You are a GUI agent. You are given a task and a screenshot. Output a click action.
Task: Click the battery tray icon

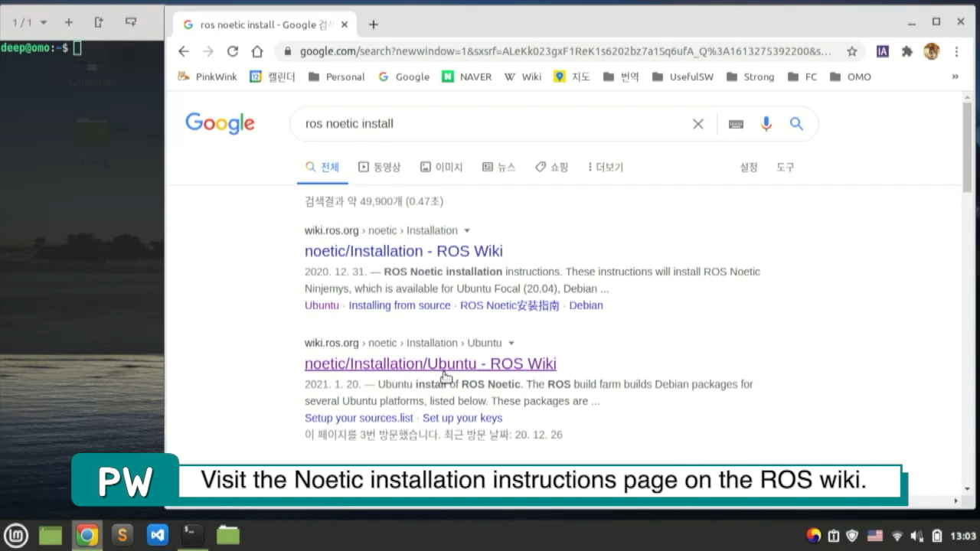point(936,536)
